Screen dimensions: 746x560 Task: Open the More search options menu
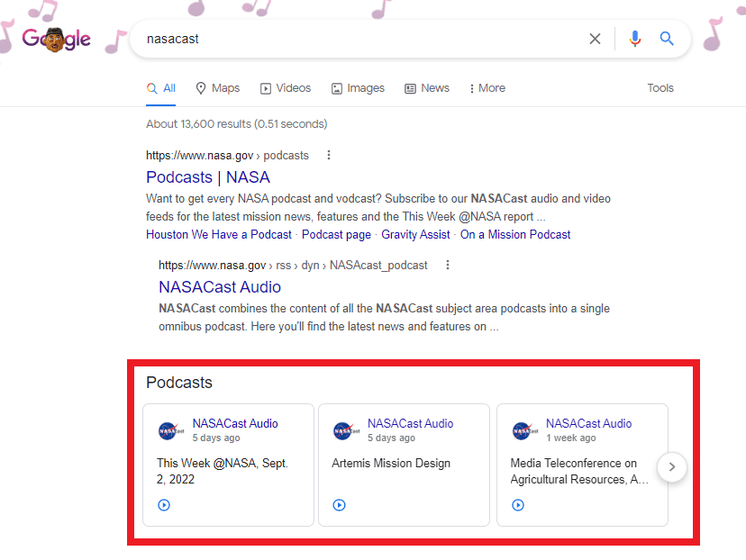487,87
